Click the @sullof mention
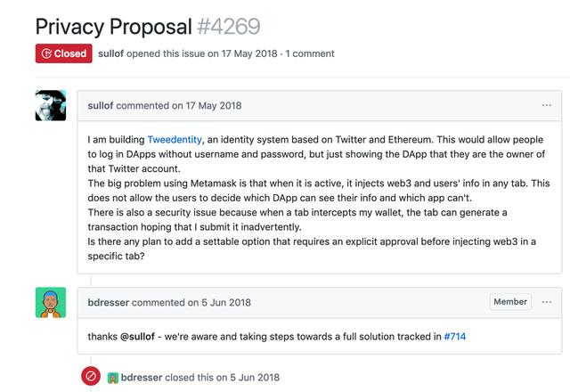This screenshot has height=392, width=570. tap(137, 337)
